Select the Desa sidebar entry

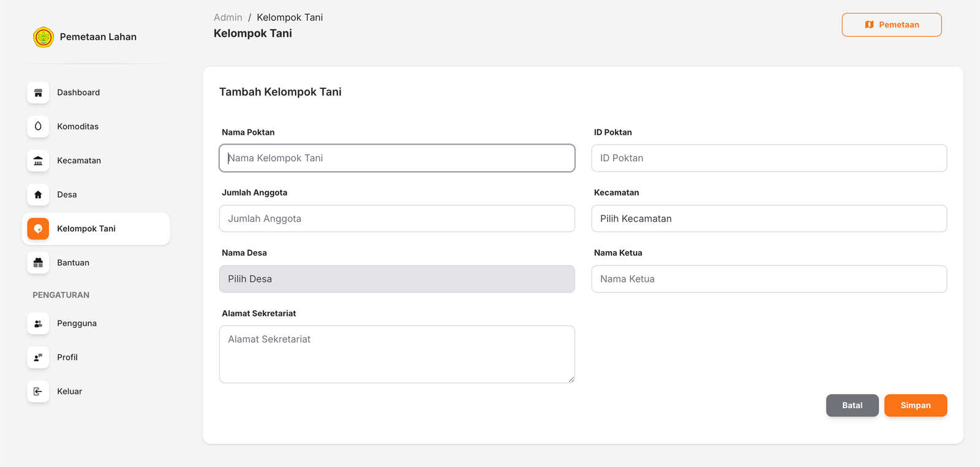[96, 194]
